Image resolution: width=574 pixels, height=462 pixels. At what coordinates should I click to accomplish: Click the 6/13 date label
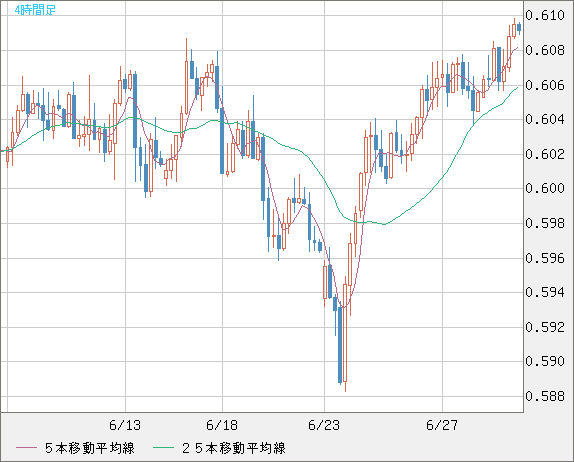[x=125, y=425]
